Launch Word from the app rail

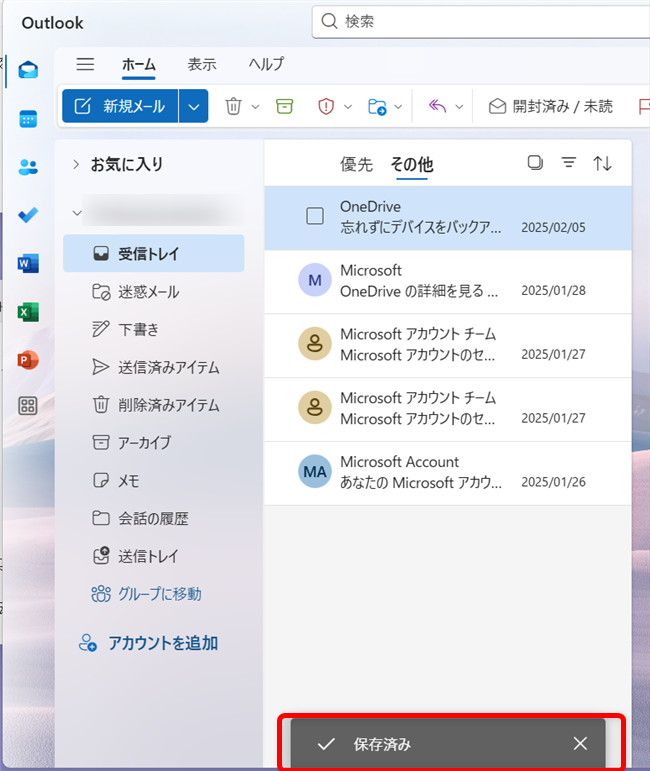(x=28, y=264)
